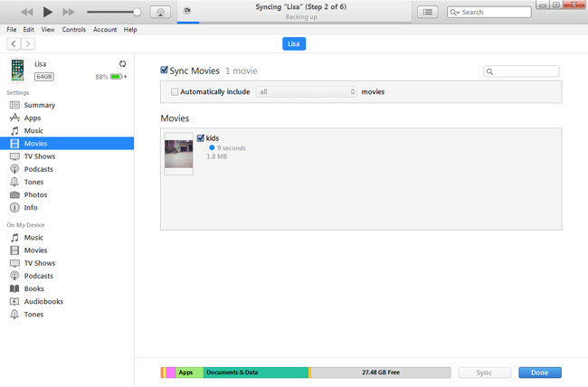
Task: Select Music under Settings
Action: (x=33, y=130)
